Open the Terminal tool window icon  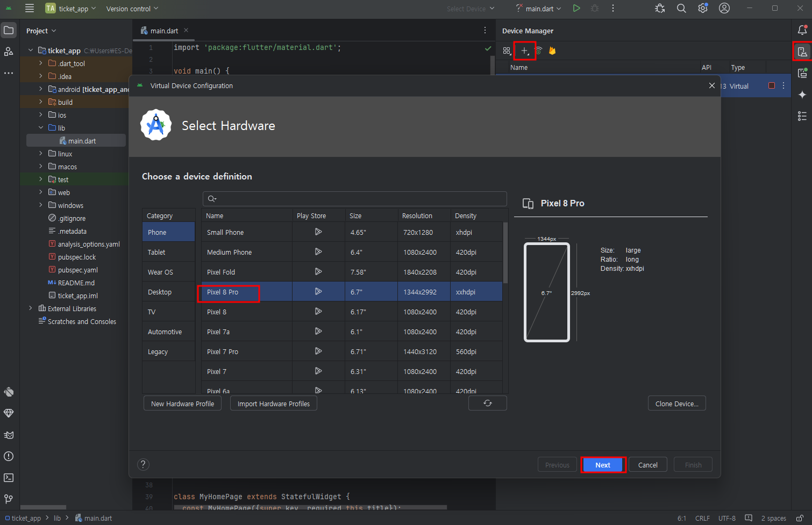pos(9,478)
